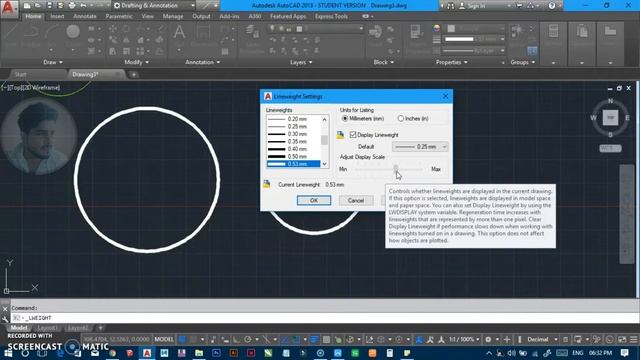
Task: Click the Undo arrow in Quick Access toolbar
Action: [x=83, y=6]
